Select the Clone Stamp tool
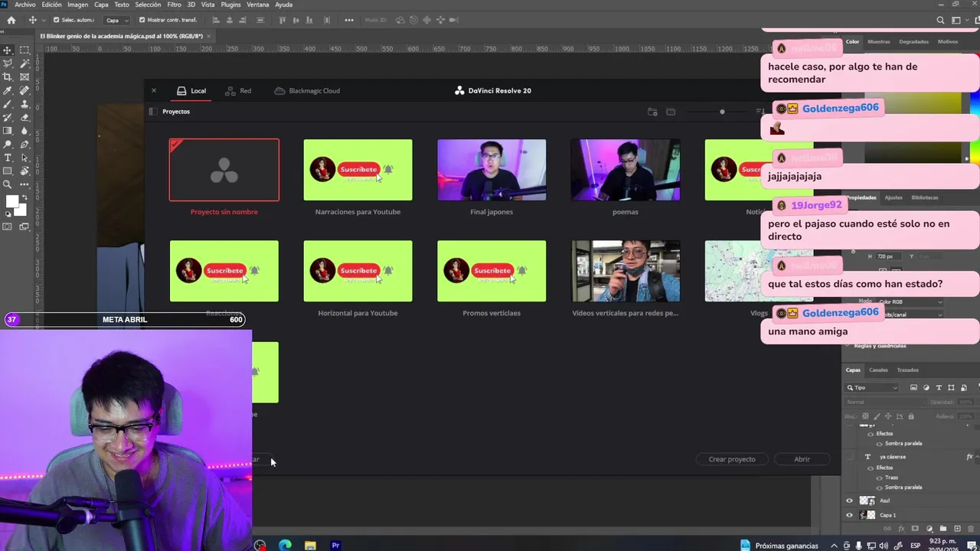Viewport: 980px width, 551px height. [x=24, y=104]
